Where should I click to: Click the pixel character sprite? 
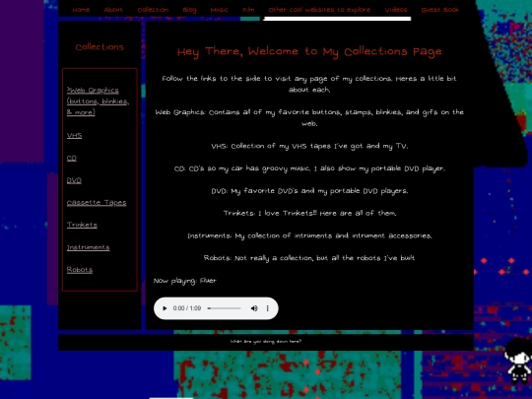tap(518, 361)
